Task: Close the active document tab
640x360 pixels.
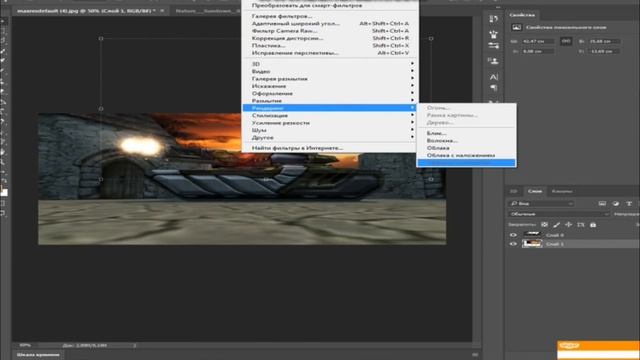Action: [x=162, y=11]
